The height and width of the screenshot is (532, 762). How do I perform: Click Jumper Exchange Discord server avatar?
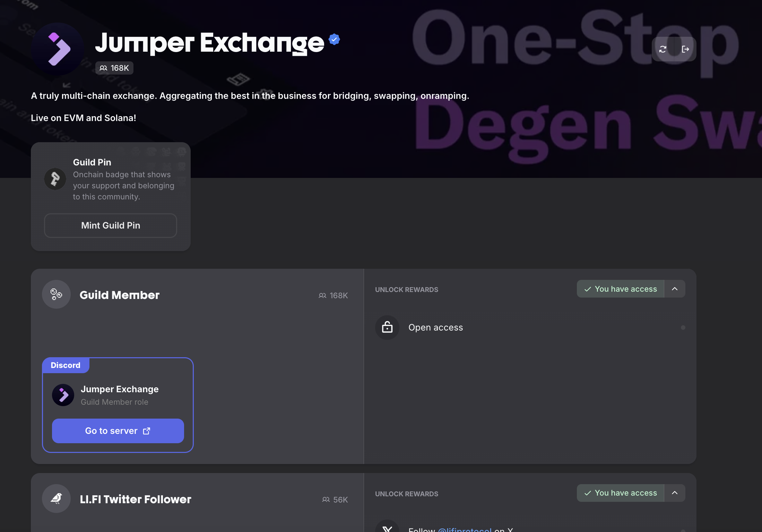point(63,395)
